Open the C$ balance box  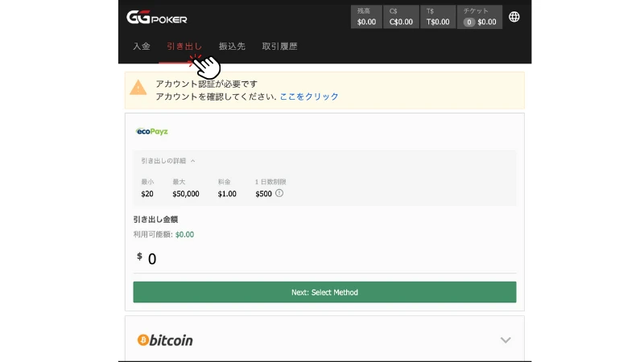pyautogui.click(x=400, y=17)
